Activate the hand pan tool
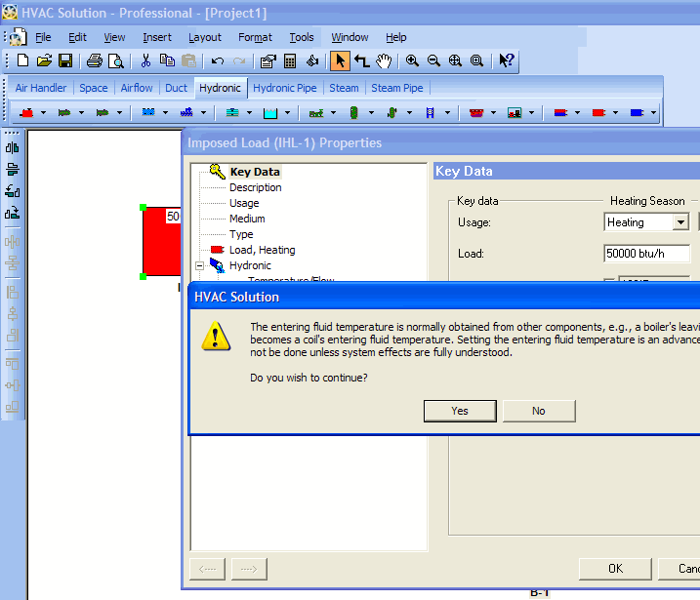 (x=384, y=60)
